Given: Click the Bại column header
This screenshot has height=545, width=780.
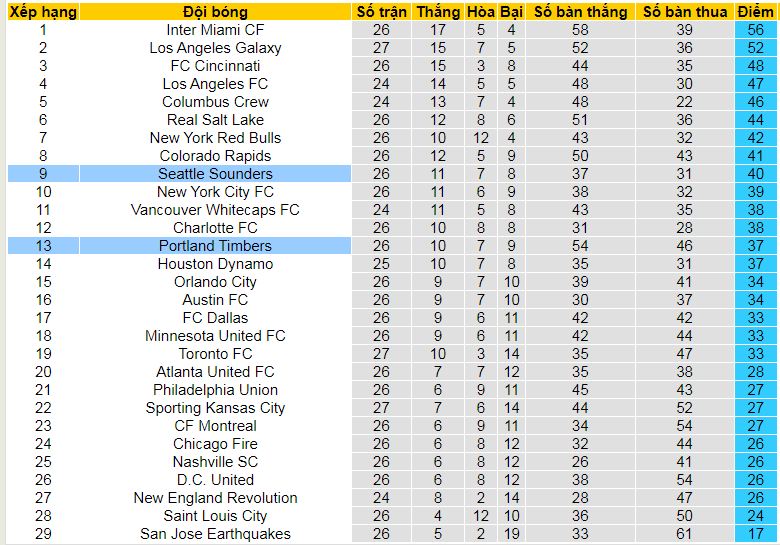Looking at the screenshot, I should click(x=512, y=12).
